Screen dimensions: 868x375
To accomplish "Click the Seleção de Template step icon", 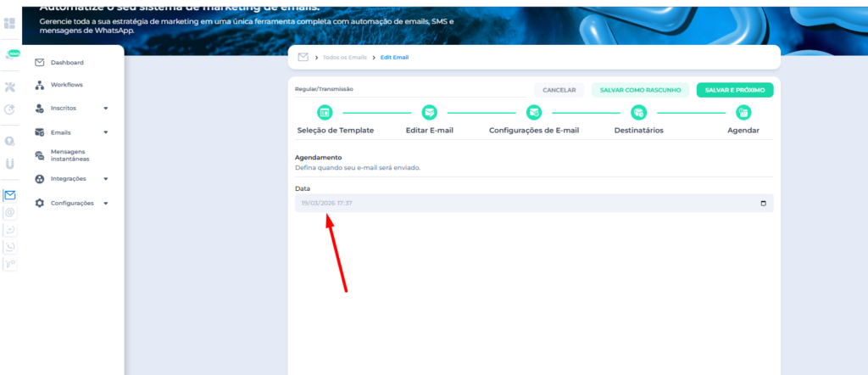I will [x=325, y=112].
